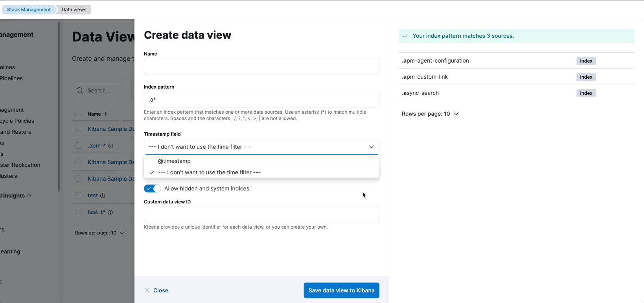This screenshot has height=303, width=644.
Task: Disable Allow hidden and system indices switch
Action: [x=153, y=188]
